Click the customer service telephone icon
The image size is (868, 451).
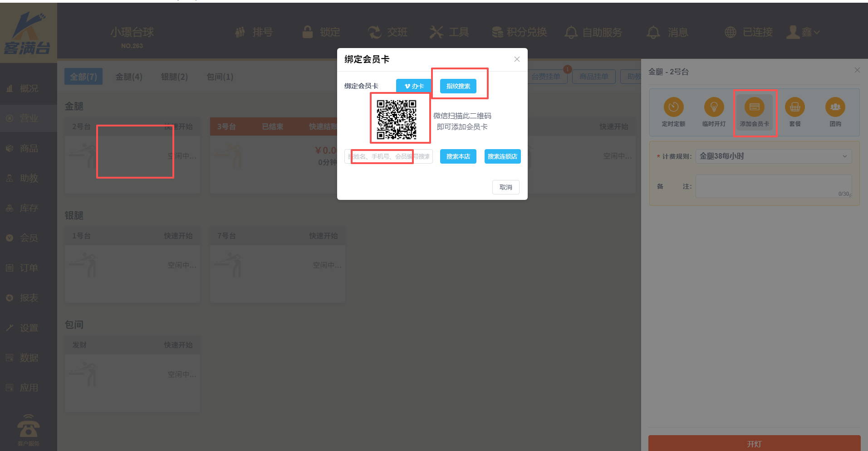pyautogui.click(x=28, y=427)
